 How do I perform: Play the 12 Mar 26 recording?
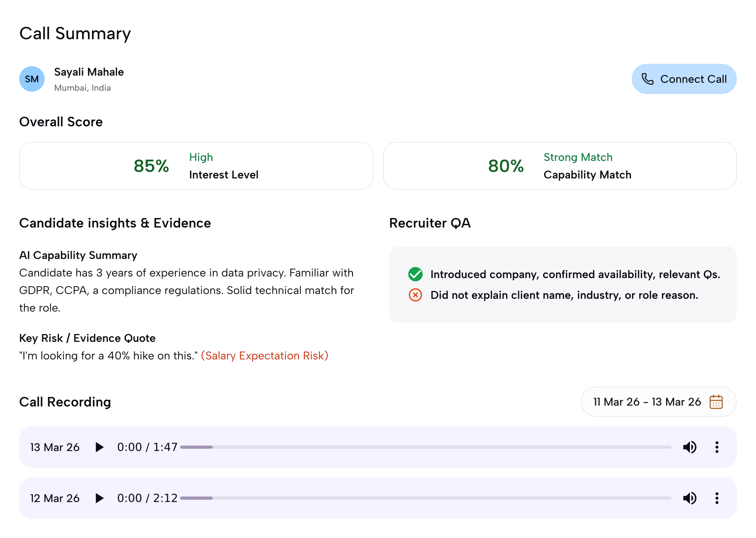coord(100,498)
